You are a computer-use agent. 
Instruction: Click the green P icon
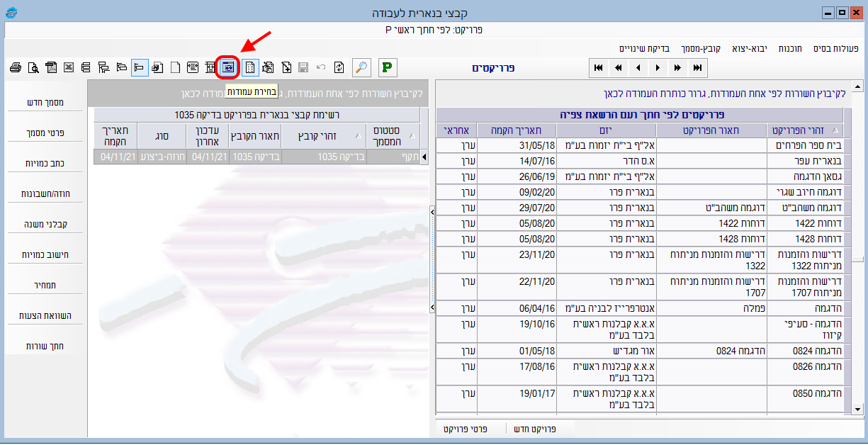pyautogui.click(x=388, y=67)
